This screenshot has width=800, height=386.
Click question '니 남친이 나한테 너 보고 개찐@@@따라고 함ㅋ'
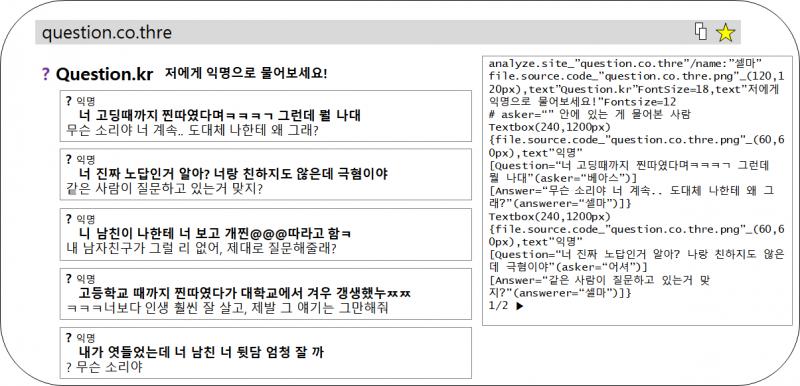point(214,233)
